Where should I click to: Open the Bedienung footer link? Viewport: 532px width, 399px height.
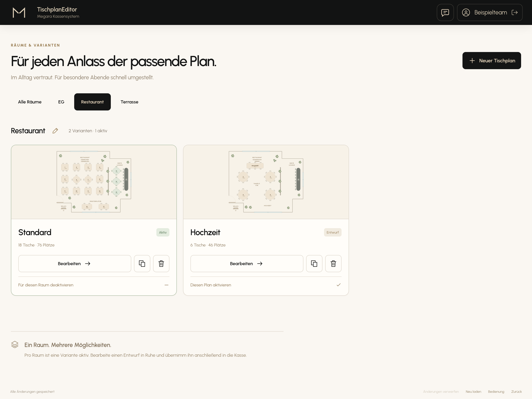click(x=496, y=392)
